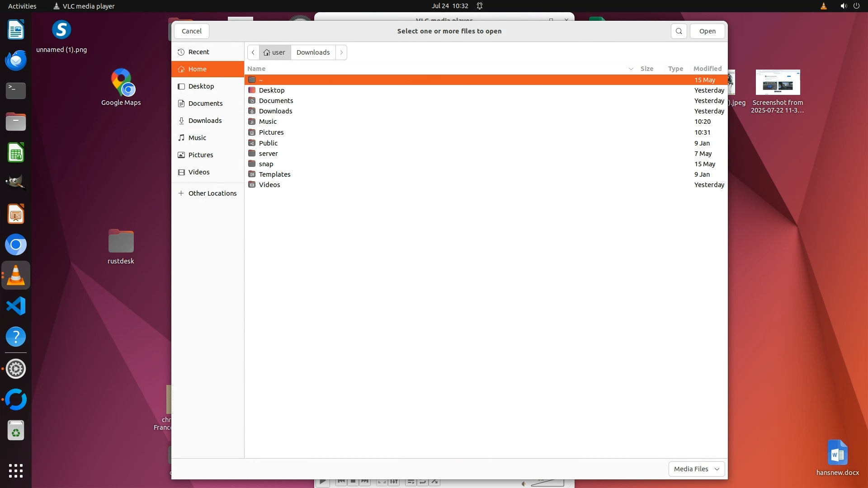Open the VLC media player dock icon
This screenshot has width=868, height=488.
pyautogui.click(x=16, y=275)
